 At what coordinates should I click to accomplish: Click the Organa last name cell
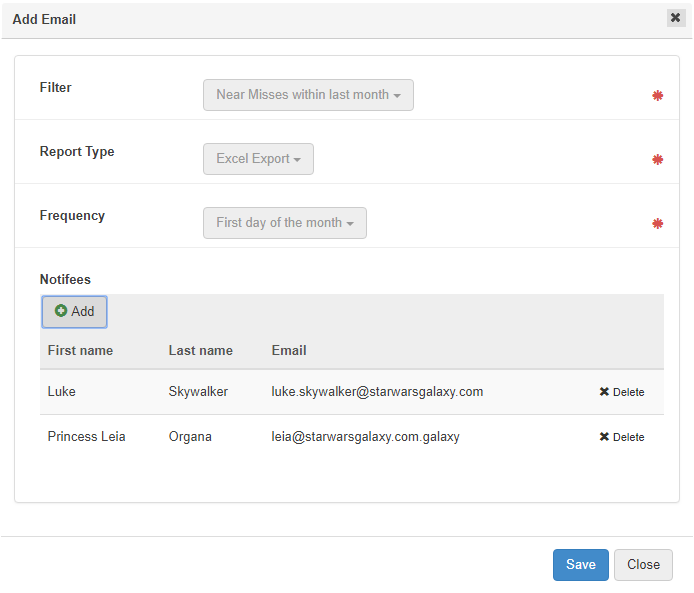(x=190, y=437)
